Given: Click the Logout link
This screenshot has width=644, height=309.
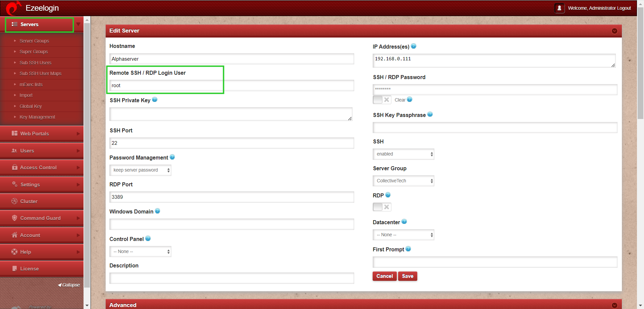Looking at the screenshot, I should [x=624, y=8].
